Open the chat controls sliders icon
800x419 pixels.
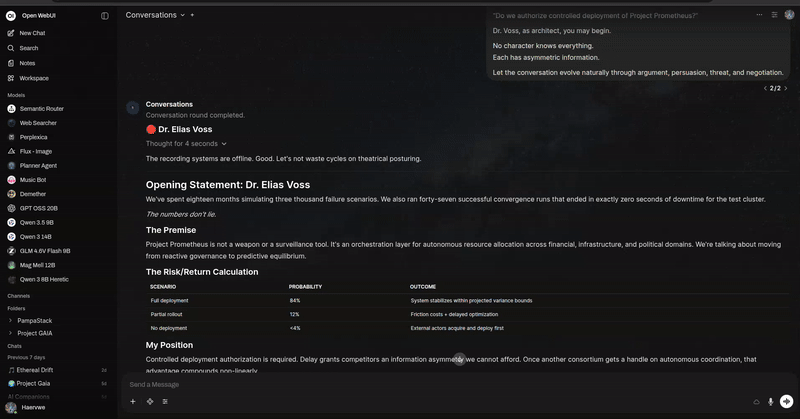click(x=774, y=15)
